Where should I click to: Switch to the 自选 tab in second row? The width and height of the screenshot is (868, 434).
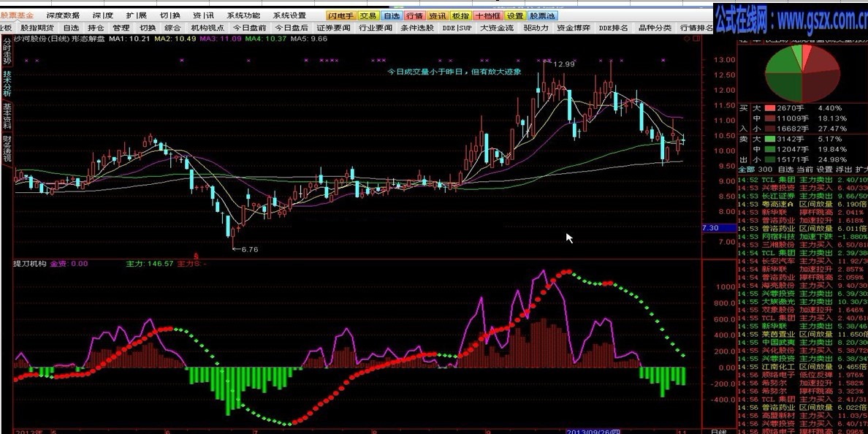71,28
